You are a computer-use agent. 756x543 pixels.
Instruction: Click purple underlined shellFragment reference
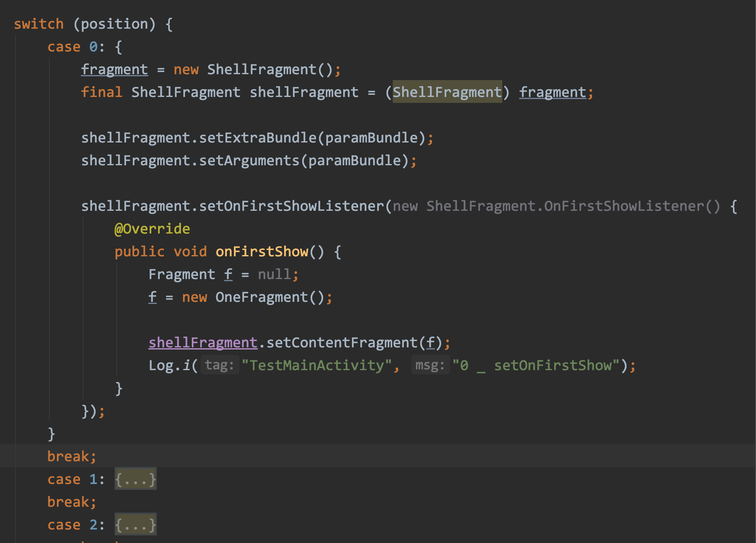tap(203, 343)
